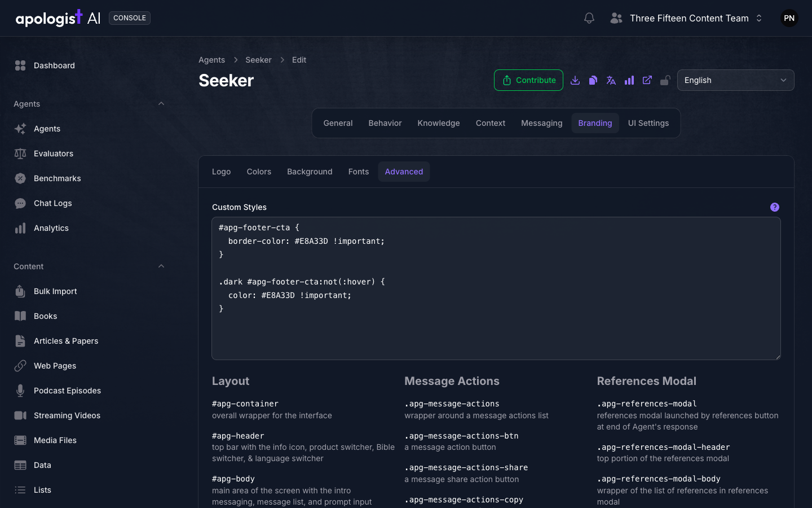
Task: Switch to the UI Settings tab
Action: coord(648,123)
